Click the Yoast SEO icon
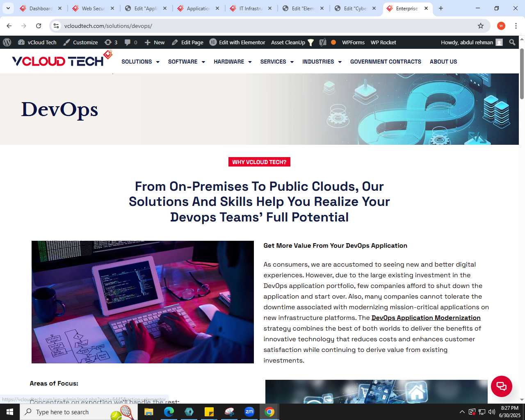This screenshot has height=420, width=525. pyautogui.click(x=323, y=42)
